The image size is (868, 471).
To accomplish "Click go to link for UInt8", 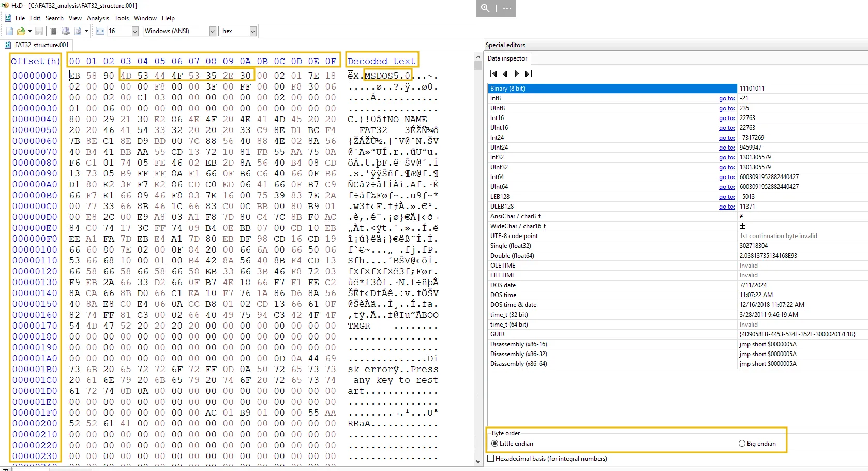I will [x=727, y=108].
